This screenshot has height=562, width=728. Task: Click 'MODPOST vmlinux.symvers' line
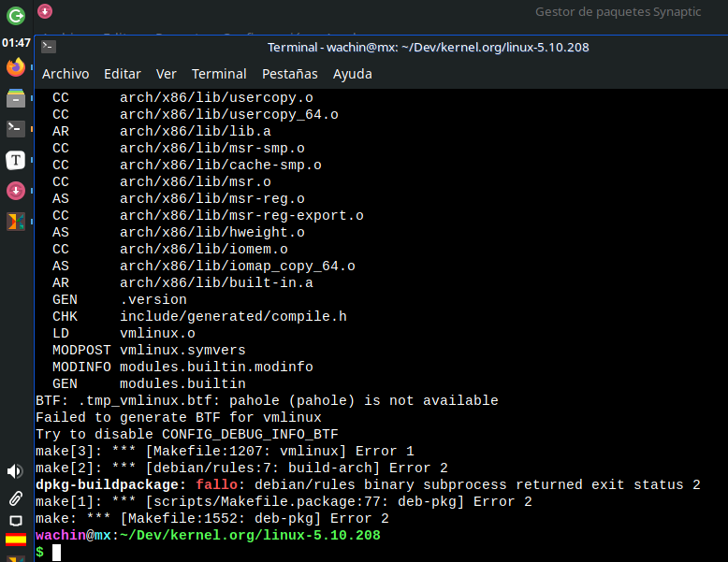tap(149, 350)
